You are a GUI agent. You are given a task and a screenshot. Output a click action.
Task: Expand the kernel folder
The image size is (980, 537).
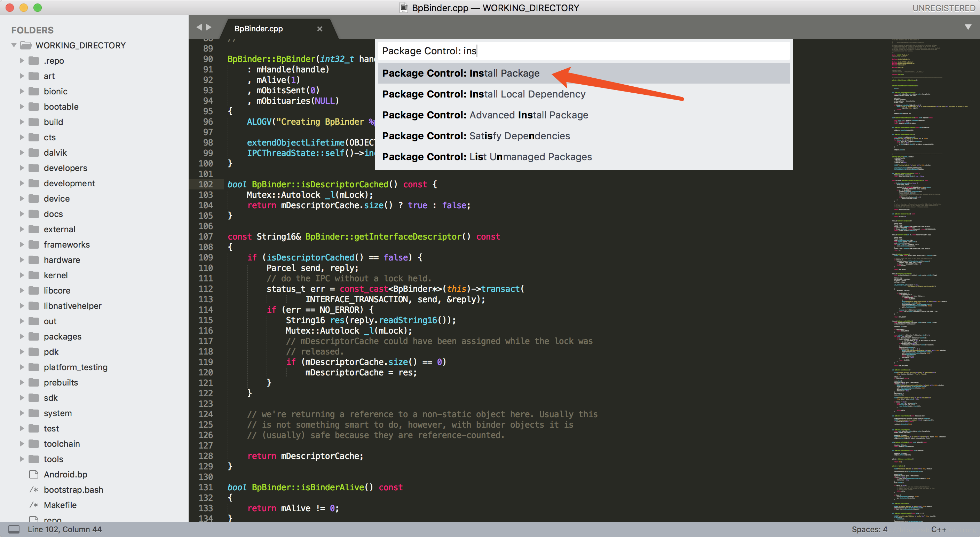coord(22,275)
